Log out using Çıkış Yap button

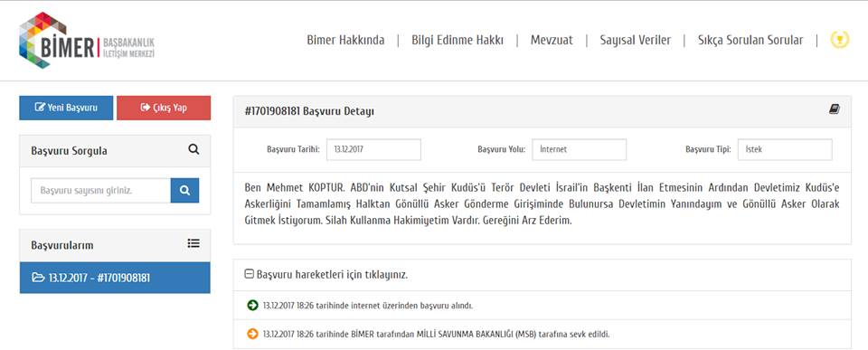pyautogui.click(x=164, y=108)
